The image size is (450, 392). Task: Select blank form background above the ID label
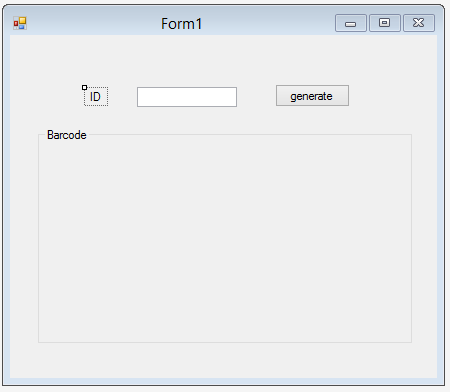[95, 60]
